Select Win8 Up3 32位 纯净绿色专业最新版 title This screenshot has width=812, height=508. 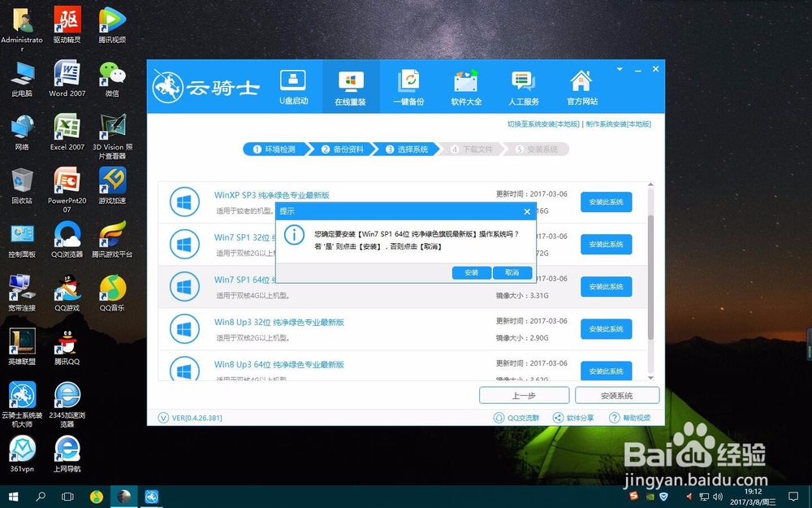pyautogui.click(x=279, y=323)
